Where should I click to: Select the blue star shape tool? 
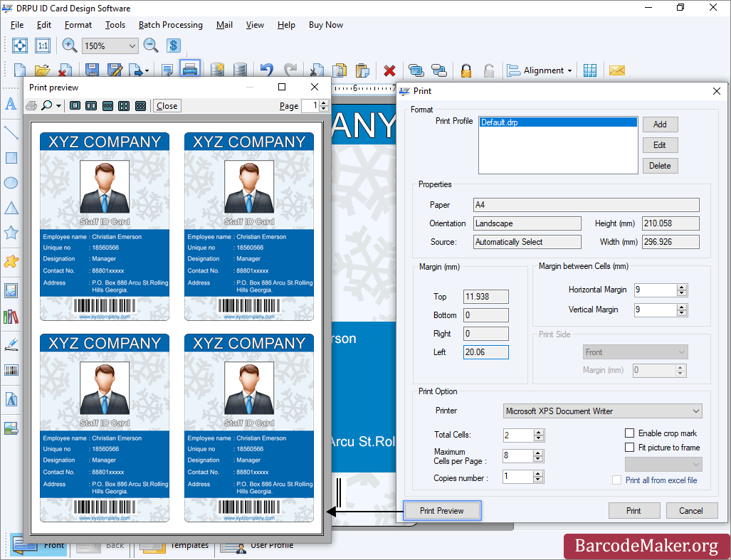[x=11, y=233]
